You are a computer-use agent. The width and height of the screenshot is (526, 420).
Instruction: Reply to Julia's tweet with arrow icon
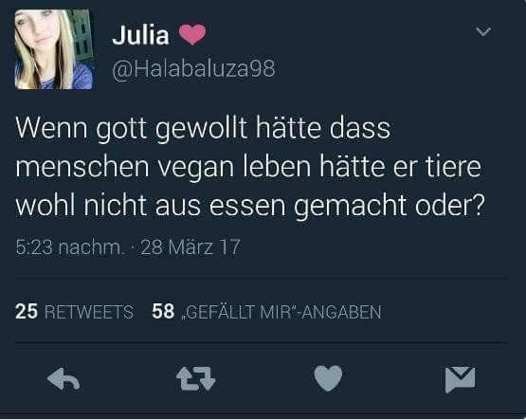63,379
